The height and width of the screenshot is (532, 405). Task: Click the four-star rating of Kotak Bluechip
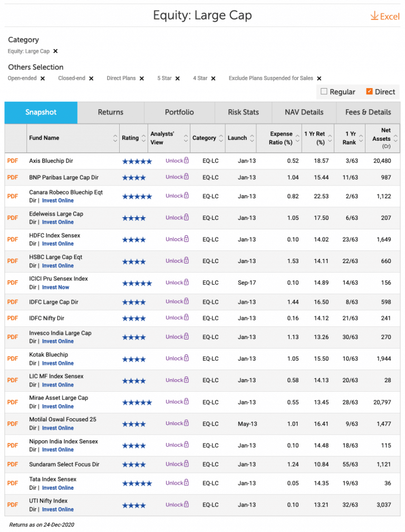[x=134, y=359]
